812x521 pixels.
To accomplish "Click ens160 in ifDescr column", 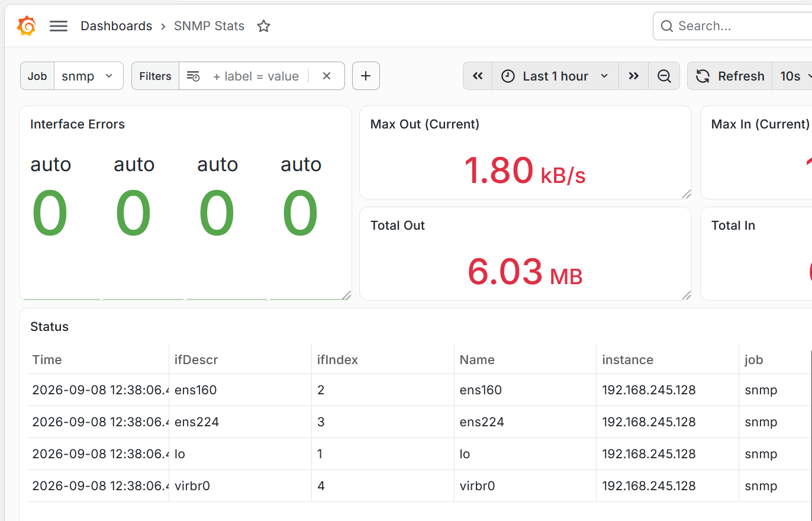I will [x=195, y=390].
